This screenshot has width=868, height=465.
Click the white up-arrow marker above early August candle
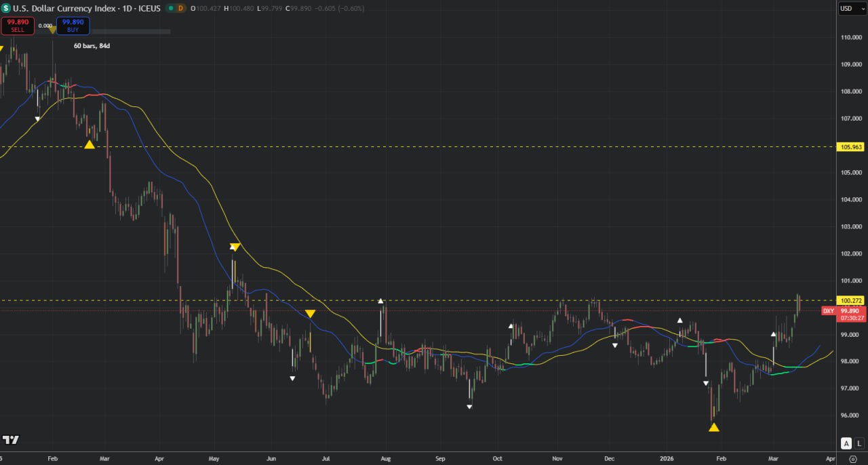(381, 300)
